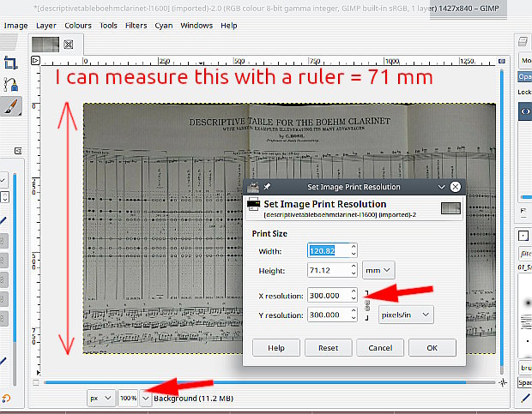Pin the Set Image Print Resolution dialog

pos(267,186)
